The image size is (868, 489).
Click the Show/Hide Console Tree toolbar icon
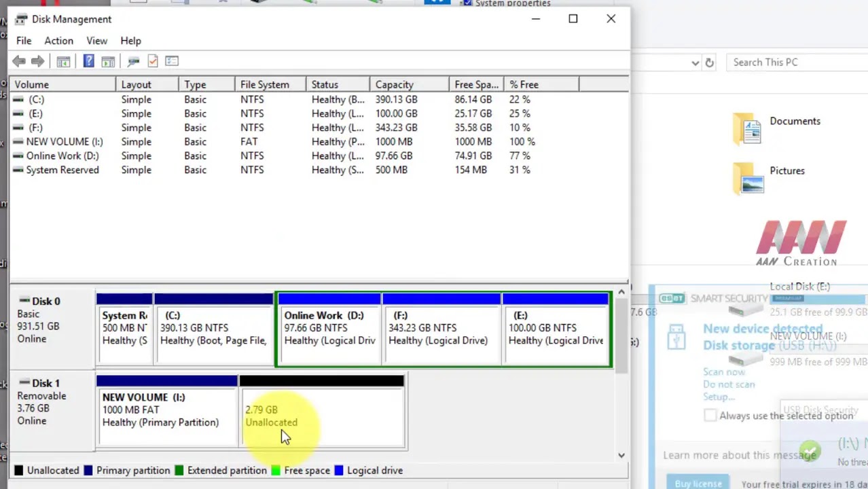tap(63, 62)
